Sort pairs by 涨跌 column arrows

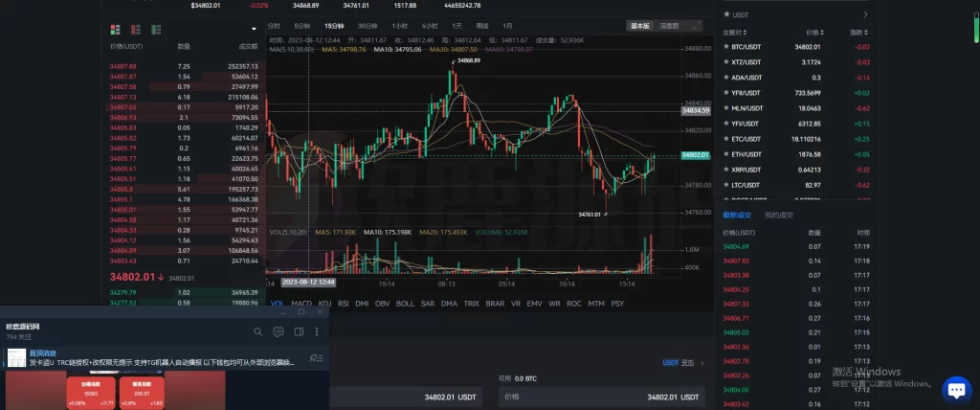tap(865, 33)
